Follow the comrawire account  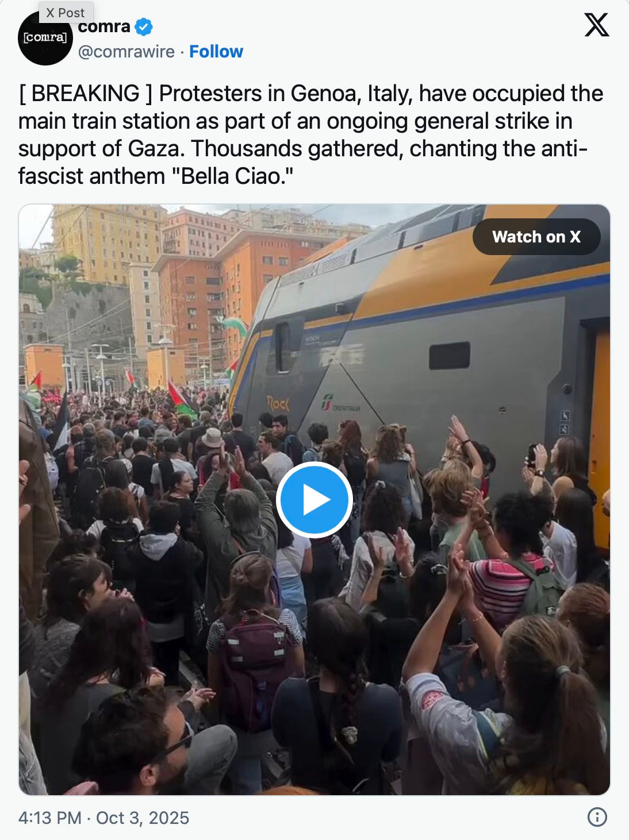click(216, 52)
